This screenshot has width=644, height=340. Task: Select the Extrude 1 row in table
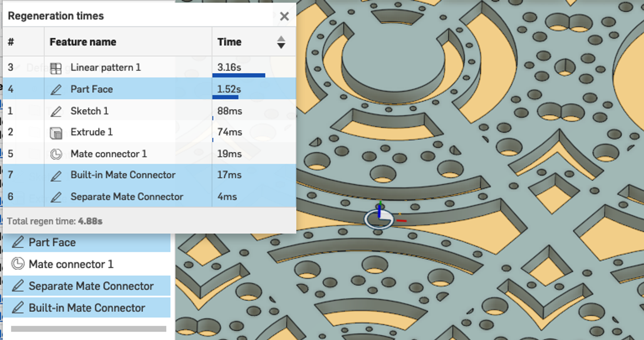(x=92, y=132)
